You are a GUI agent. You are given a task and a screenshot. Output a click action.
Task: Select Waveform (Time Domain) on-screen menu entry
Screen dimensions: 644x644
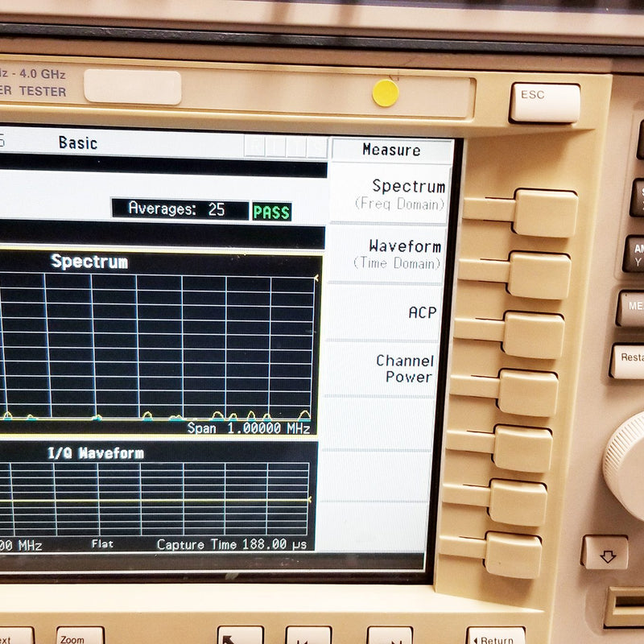pyautogui.click(x=386, y=254)
